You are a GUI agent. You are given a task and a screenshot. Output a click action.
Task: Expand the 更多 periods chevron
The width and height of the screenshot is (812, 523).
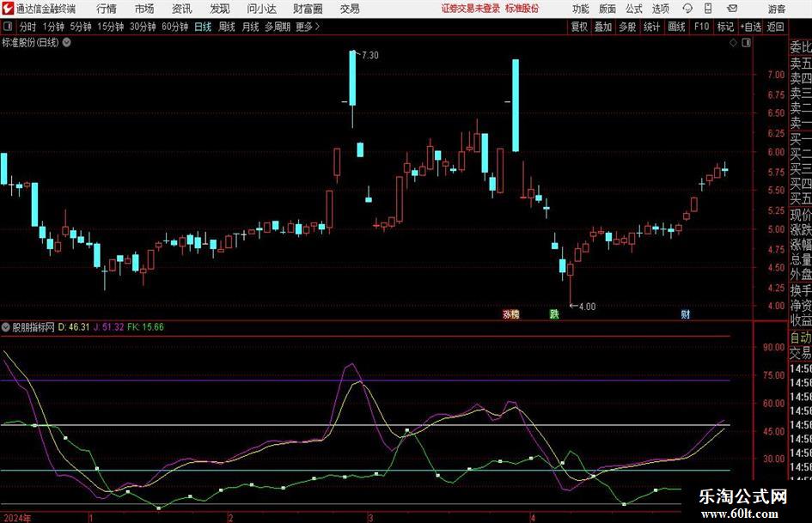[x=317, y=27]
